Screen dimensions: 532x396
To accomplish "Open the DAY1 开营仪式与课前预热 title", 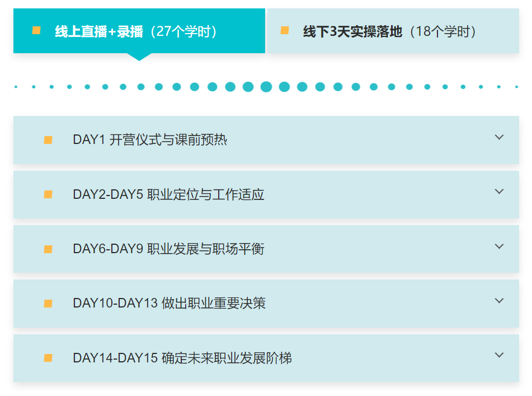I will point(150,140).
